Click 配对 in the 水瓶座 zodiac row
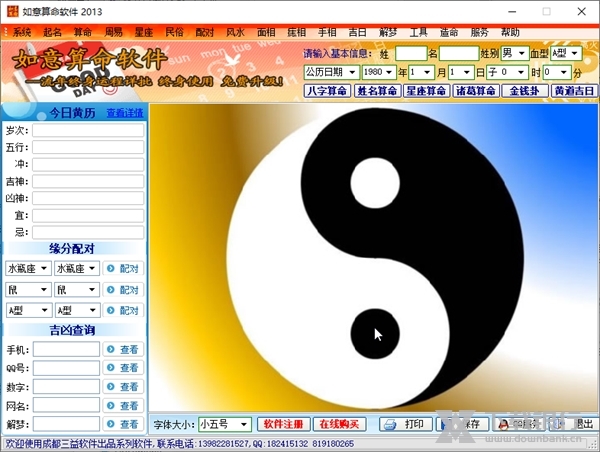 [123, 269]
